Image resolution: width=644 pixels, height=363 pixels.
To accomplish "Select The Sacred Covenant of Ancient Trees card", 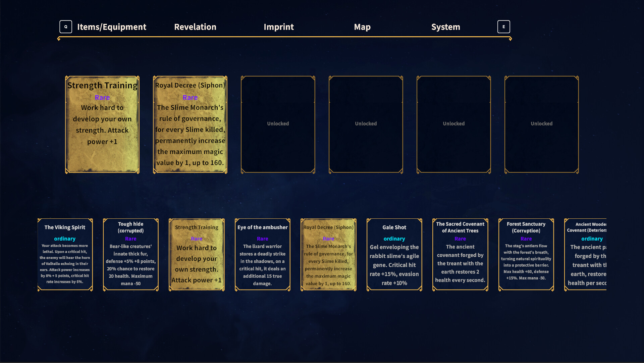I will pos(460,254).
